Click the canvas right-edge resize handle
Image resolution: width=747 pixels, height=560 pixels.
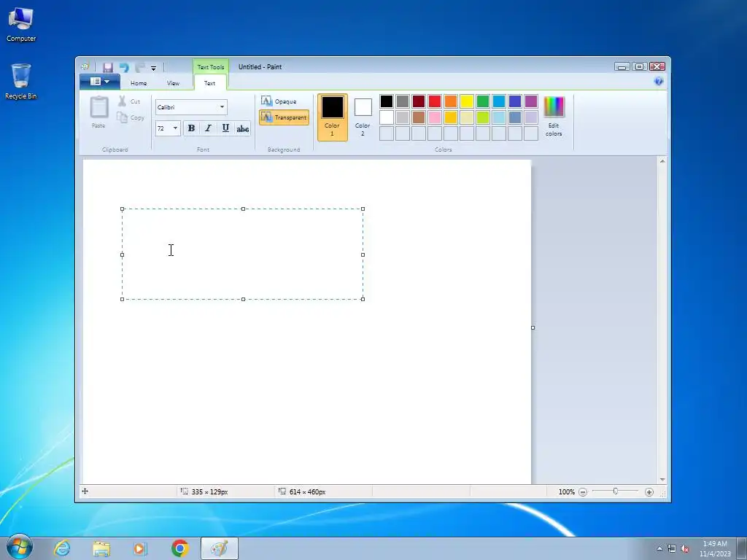(x=533, y=327)
